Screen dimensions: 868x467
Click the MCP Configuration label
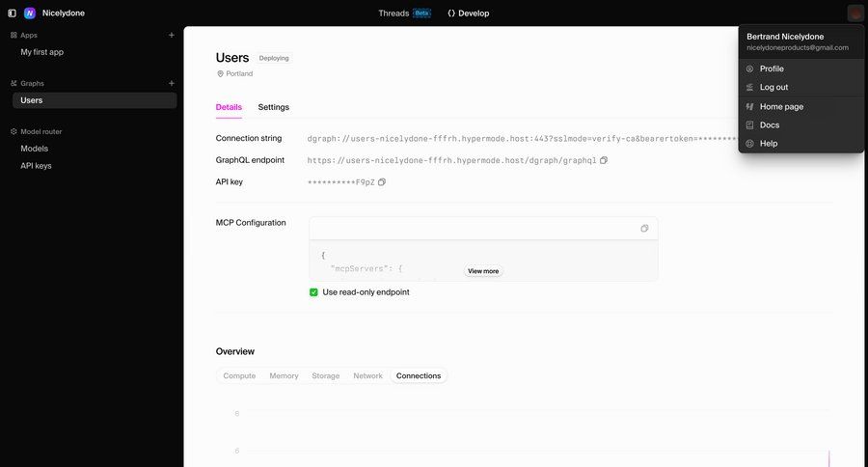pos(251,223)
